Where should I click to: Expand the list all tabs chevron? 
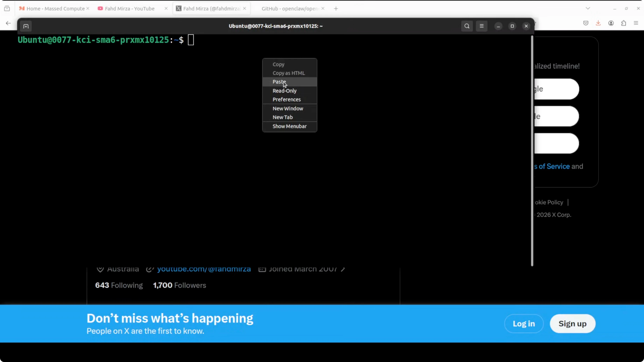point(588,9)
